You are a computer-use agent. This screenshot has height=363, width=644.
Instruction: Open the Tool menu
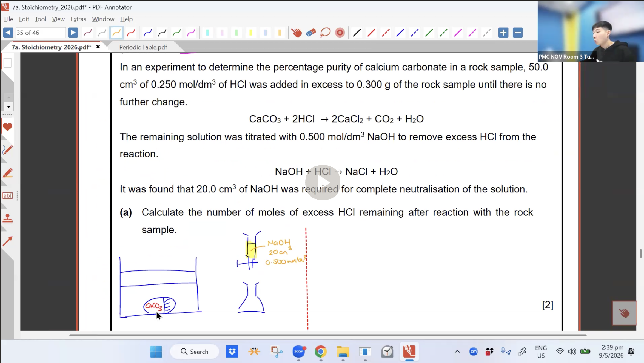click(41, 19)
